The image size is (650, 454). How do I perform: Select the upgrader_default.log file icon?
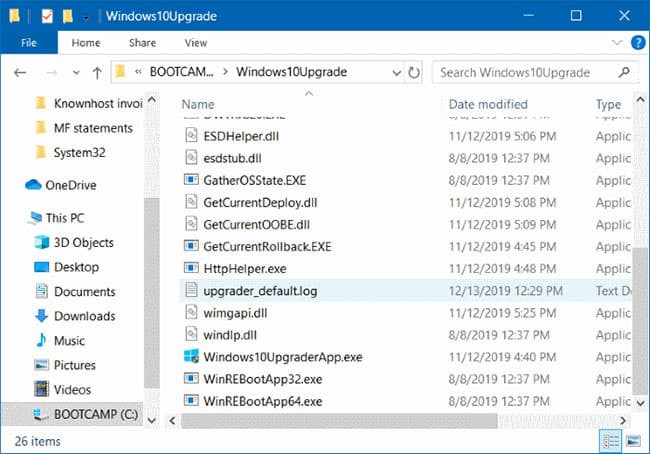[191, 290]
